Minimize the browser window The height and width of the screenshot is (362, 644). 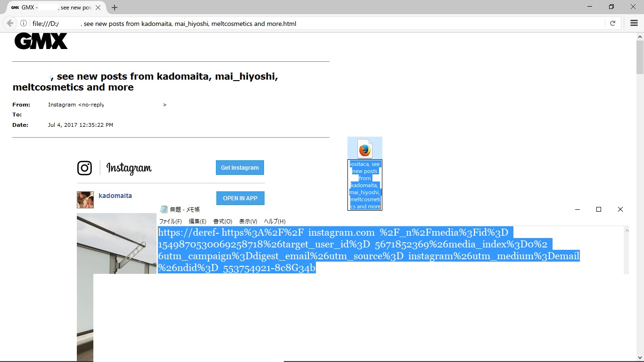point(590,7)
